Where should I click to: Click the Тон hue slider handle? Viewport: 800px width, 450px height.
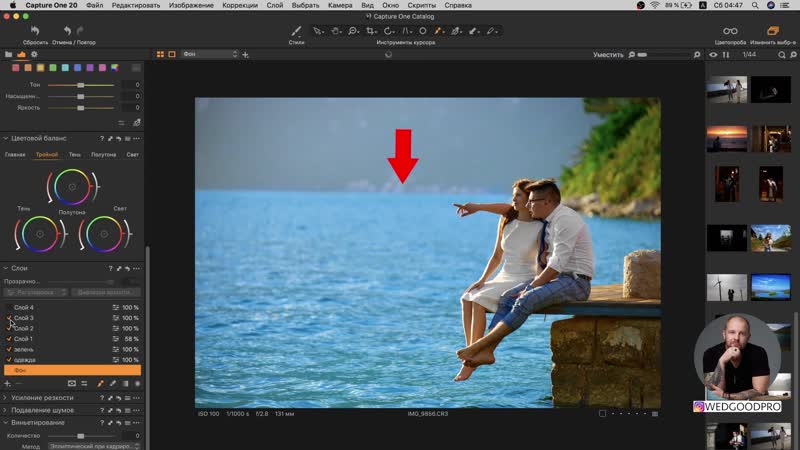(81, 85)
